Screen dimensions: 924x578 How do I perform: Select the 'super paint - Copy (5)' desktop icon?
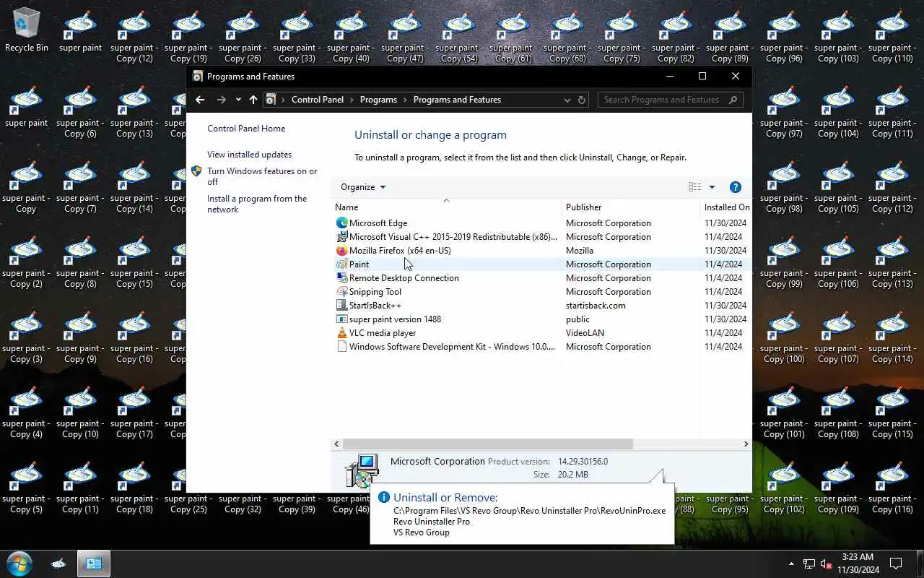[27, 487]
